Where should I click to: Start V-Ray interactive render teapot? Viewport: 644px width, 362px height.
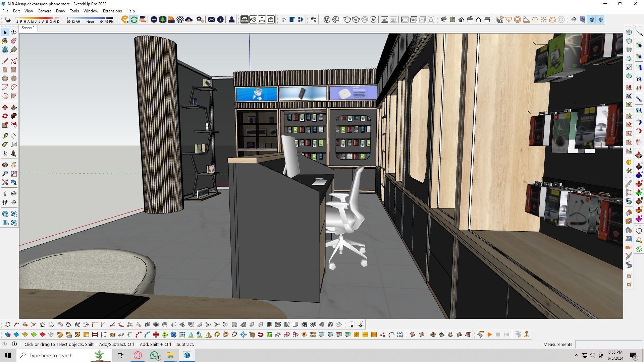pos(356,19)
